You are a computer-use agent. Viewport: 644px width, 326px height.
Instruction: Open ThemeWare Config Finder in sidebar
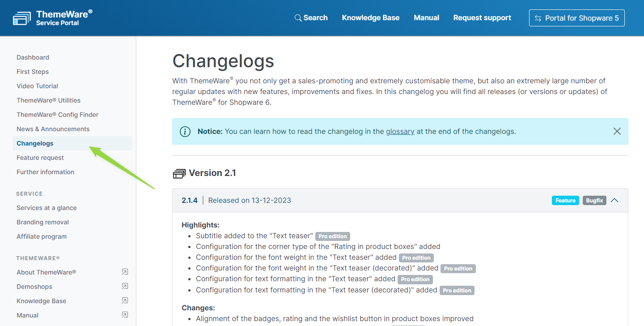[x=58, y=115]
